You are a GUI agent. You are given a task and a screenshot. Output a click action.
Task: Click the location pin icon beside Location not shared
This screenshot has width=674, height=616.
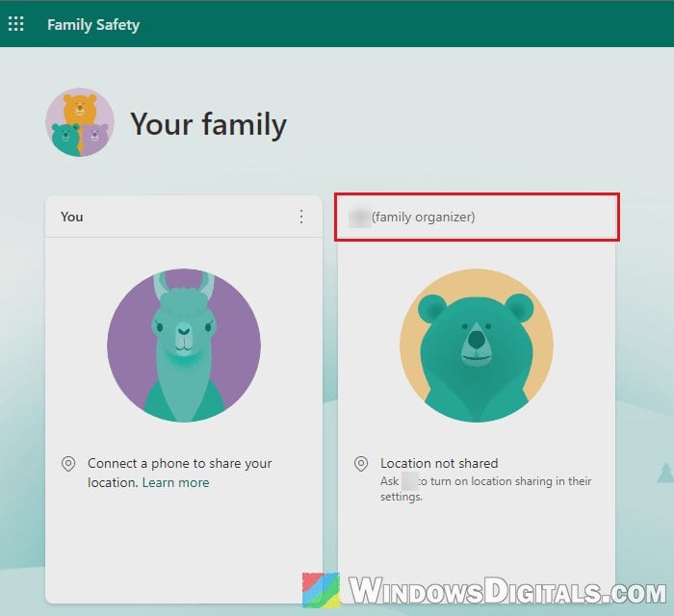point(361,464)
